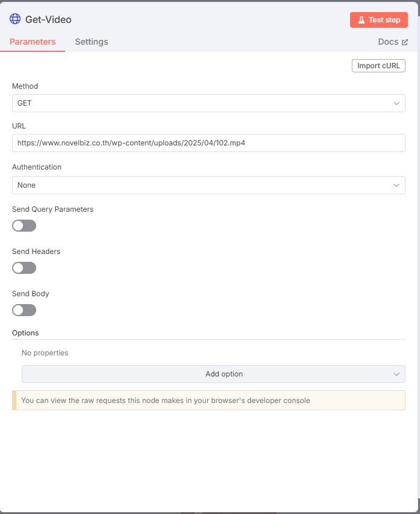Click the Get-Video node title
The width and height of the screenshot is (420, 514).
48,20
